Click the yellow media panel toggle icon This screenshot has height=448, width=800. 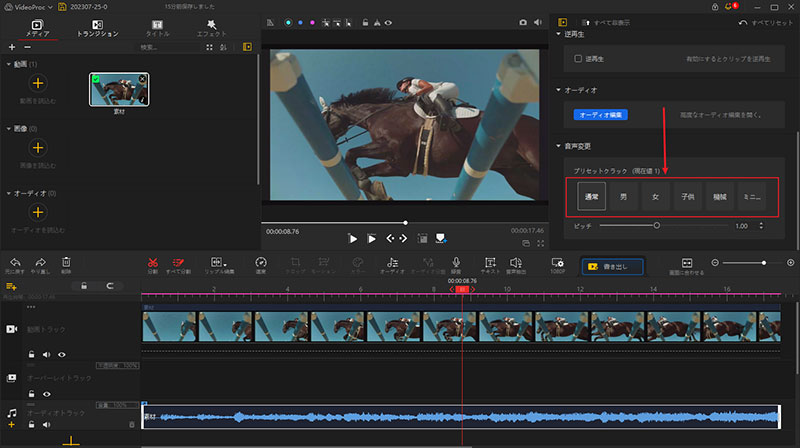pos(247,47)
